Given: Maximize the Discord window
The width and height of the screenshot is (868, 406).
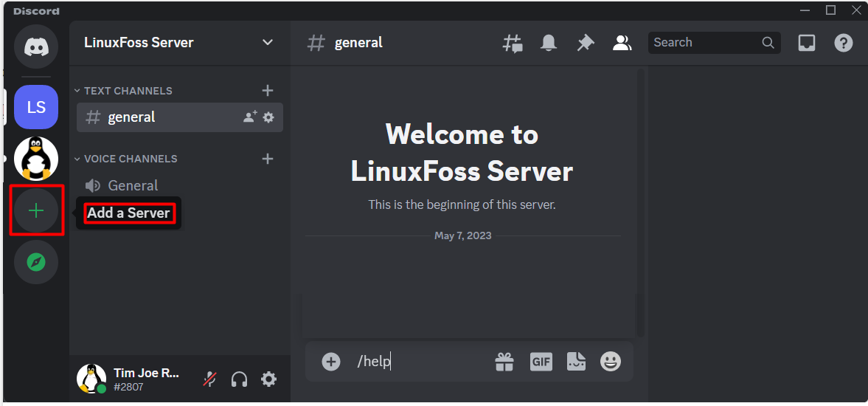Looking at the screenshot, I should pyautogui.click(x=830, y=10).
